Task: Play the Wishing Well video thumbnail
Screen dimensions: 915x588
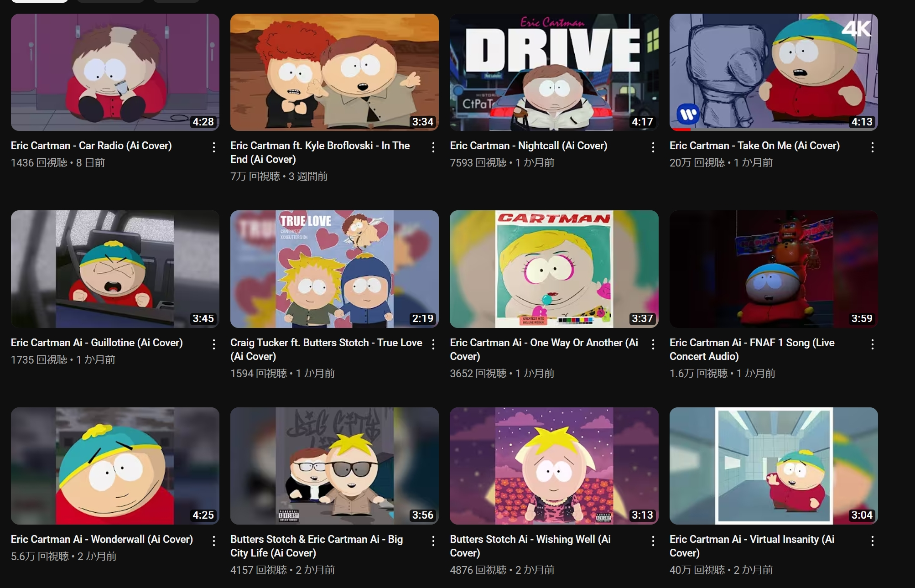Action: 554,466
